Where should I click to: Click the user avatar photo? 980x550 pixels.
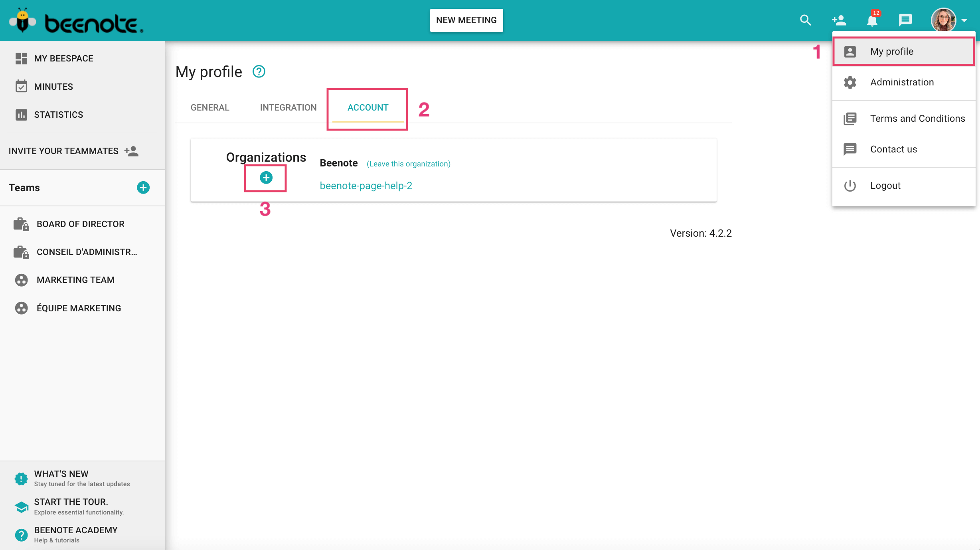click(943, 20)
